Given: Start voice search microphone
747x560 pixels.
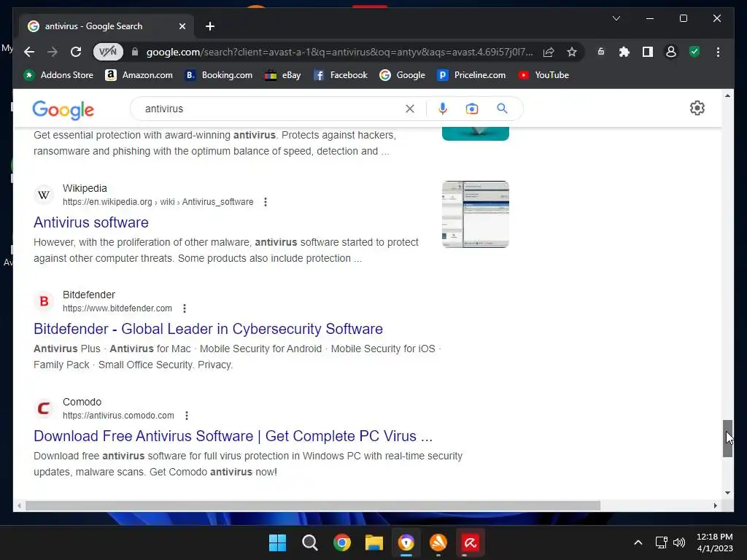Looking at the screenshot, I should [443, 109].
